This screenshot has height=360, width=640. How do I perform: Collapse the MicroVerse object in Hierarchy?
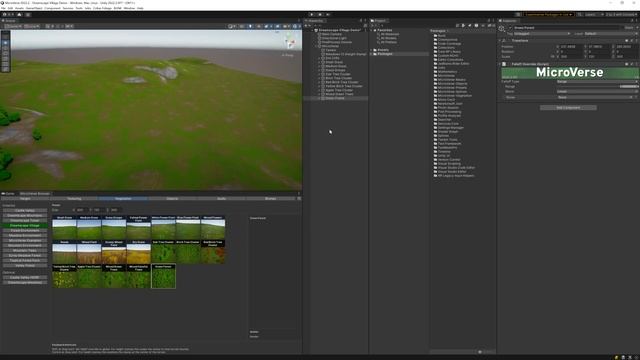point(316,46)
